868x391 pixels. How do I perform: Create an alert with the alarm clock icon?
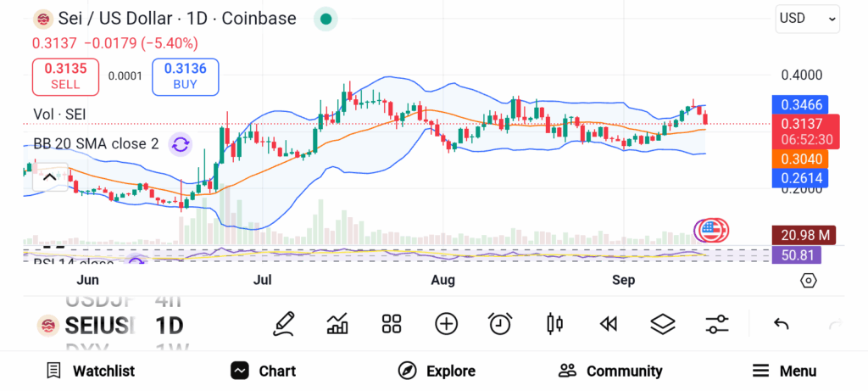pyautogui.click(x=500, y=323)
